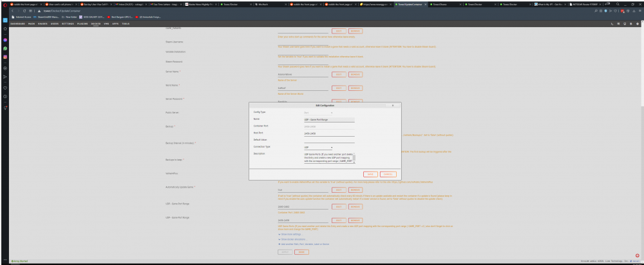Viewport: 644px width, 265px height.
Task: Open the Plugins menu
Action: [82, 24]
